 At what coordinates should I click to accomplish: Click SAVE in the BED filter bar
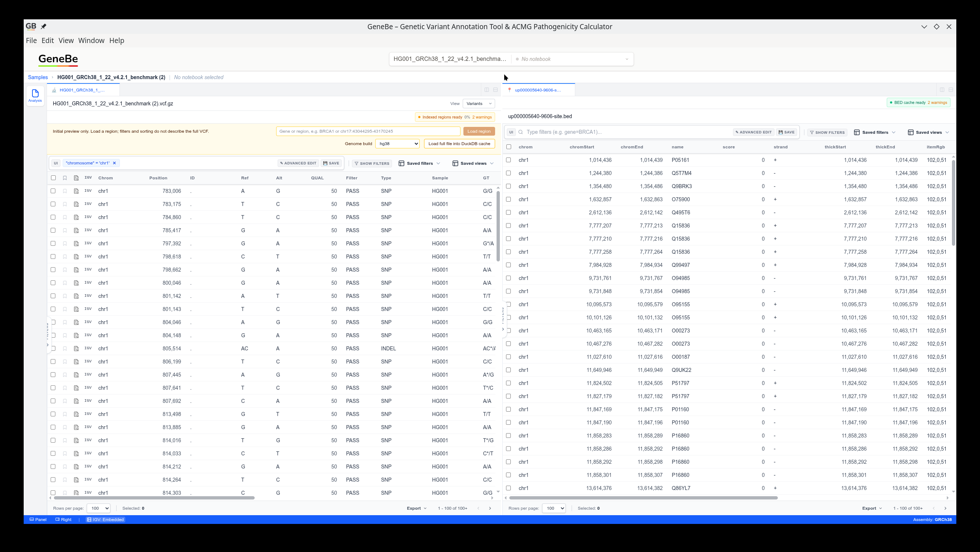[787, 132]
